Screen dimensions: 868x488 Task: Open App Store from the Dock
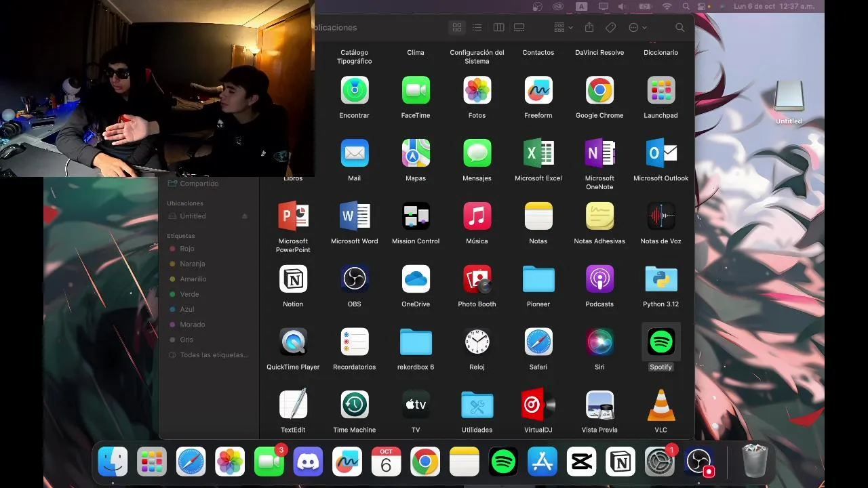click(542, 462)
